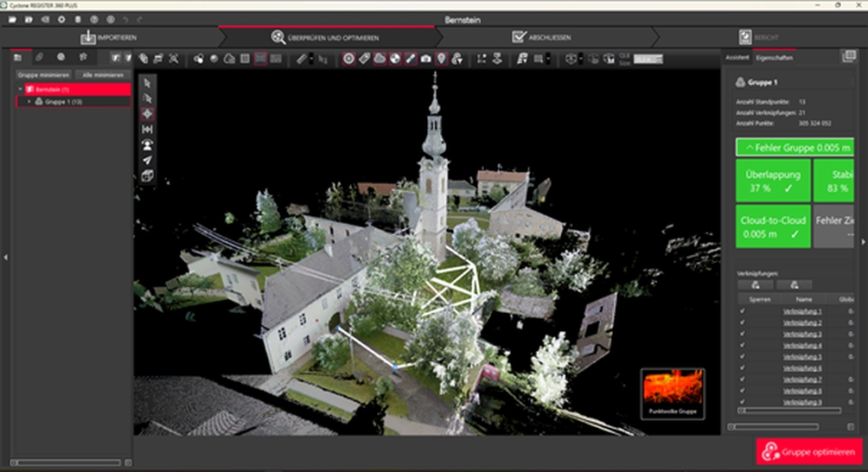Click the fly-mode paper plane icon
Image resolution: width=868 pixels, height=472 pixels.
coord(147,160)
